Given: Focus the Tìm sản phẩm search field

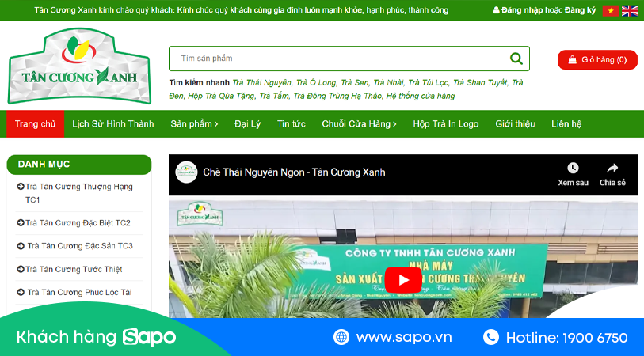Looking at the screenshot, I should tap(337, 59).
